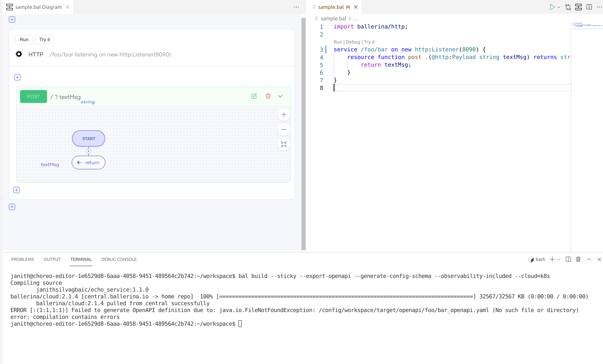Click the Run button in diagram
Image resolution: width=603 pixels, height=364 pixels.
24,40
